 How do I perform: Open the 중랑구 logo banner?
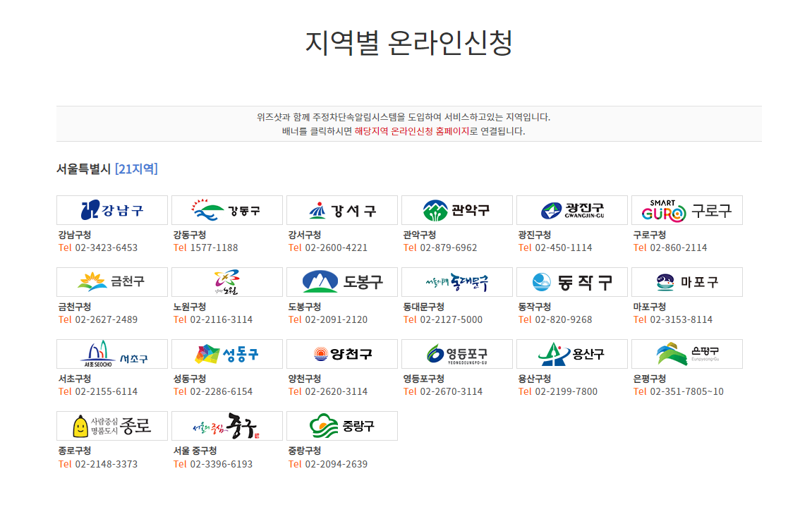pos(341,426)
